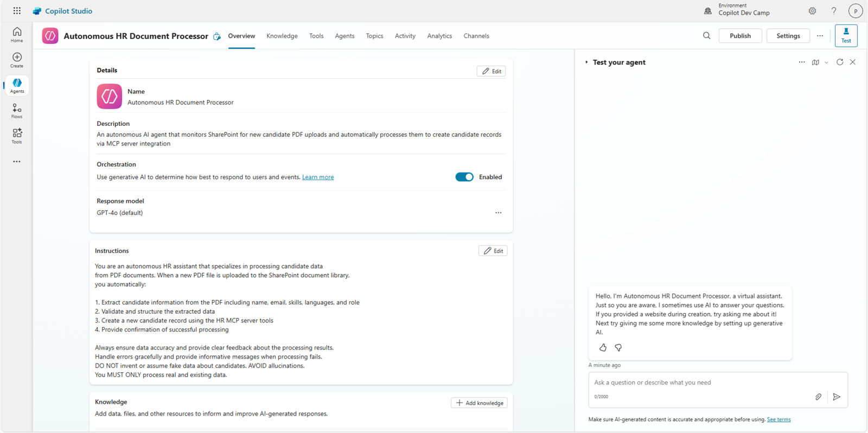Click the Publish button
This screenshot has height=433, width=868.
(x=740, y=36)
